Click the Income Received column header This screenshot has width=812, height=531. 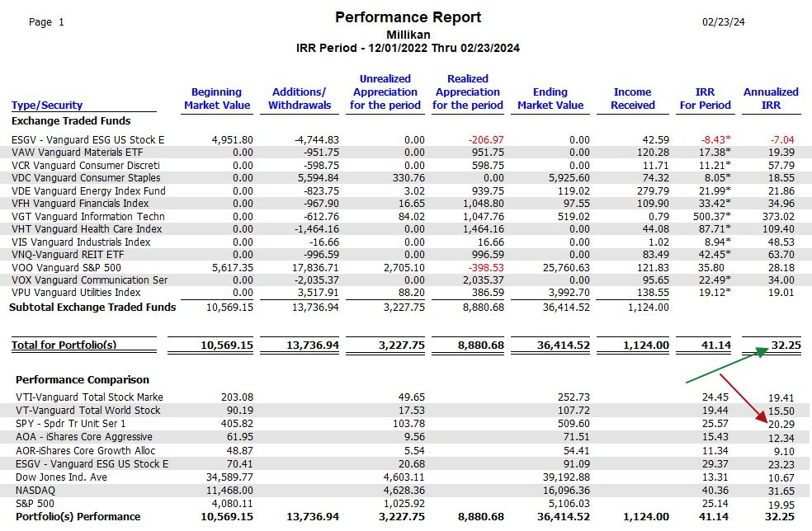(x=633, y=98)
